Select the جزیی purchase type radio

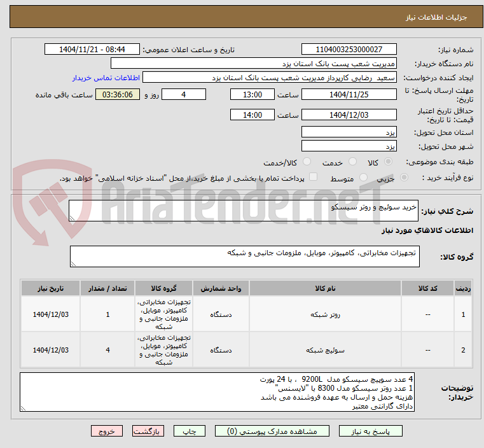pyautogui.click(x=404, y=177)
